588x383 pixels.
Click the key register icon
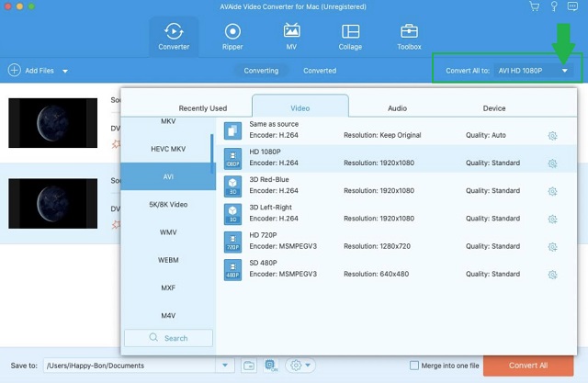[x=554, y=6]
